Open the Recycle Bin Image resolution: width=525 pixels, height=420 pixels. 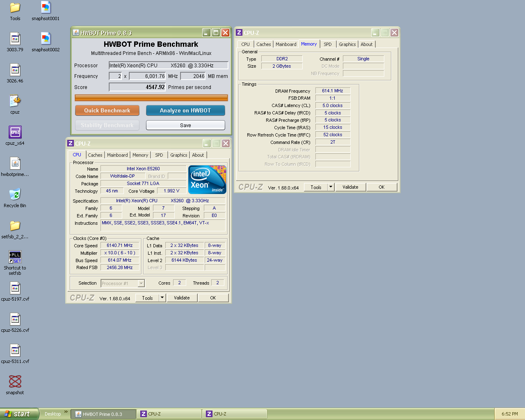pyautogui.click(x=15, y=198)
